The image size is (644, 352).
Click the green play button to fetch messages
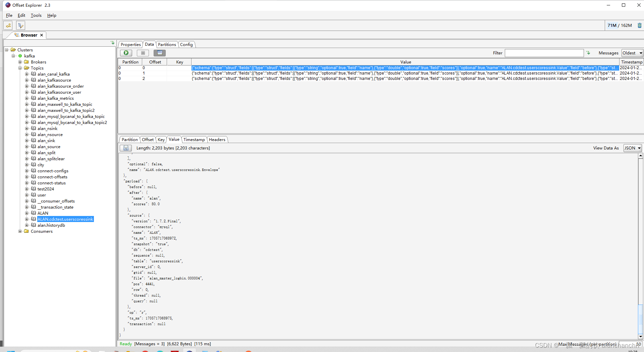coord(126,53)
